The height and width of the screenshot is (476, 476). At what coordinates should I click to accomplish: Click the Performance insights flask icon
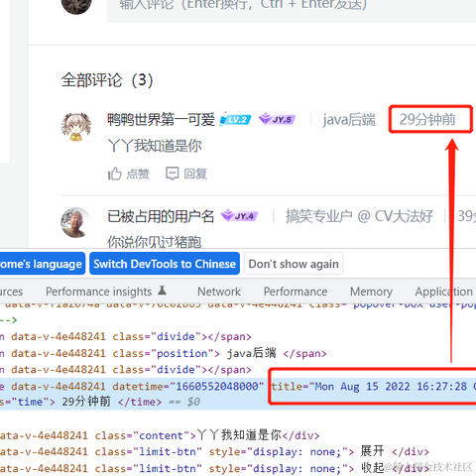(162, 291)
